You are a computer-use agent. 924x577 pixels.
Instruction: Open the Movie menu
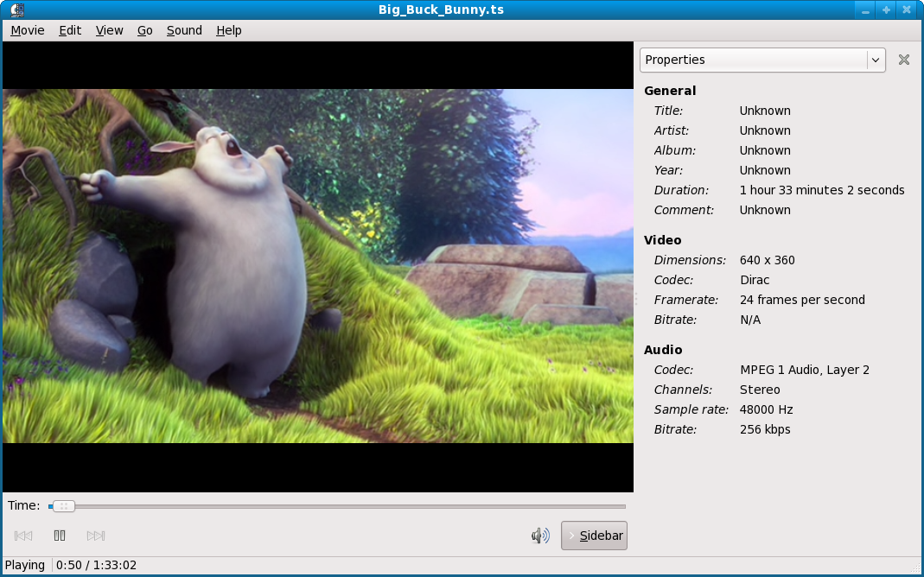[27, 30]
